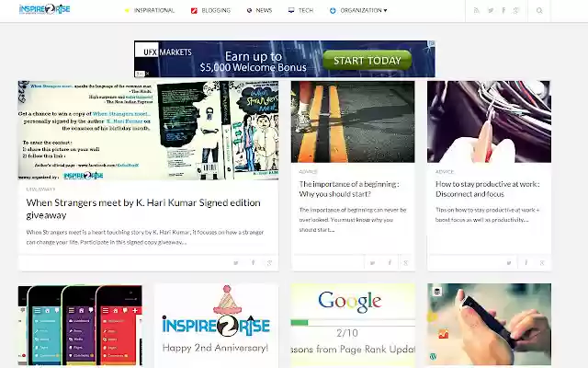Viewport: 588px width, 368px height.
Task: Share productivity article on Google Plus
Action: point(542,263)
